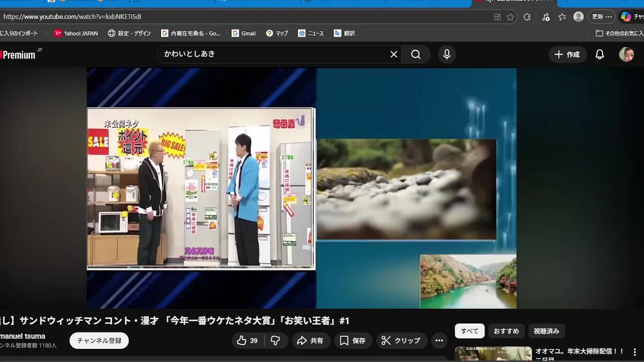Viewport: 644px width, 362px height.
Task: Open the browser extensions puzzle icon
Action: (x=527, y=17)
